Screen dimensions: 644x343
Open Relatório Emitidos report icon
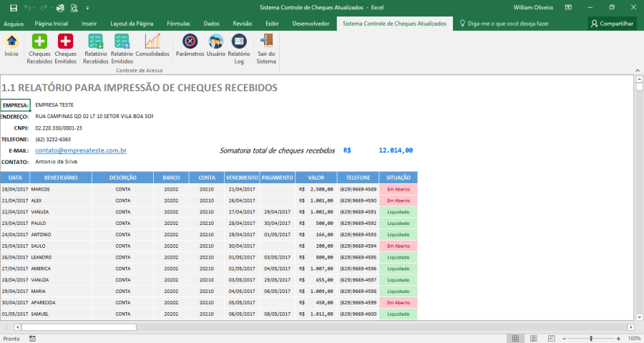(122, 42)
